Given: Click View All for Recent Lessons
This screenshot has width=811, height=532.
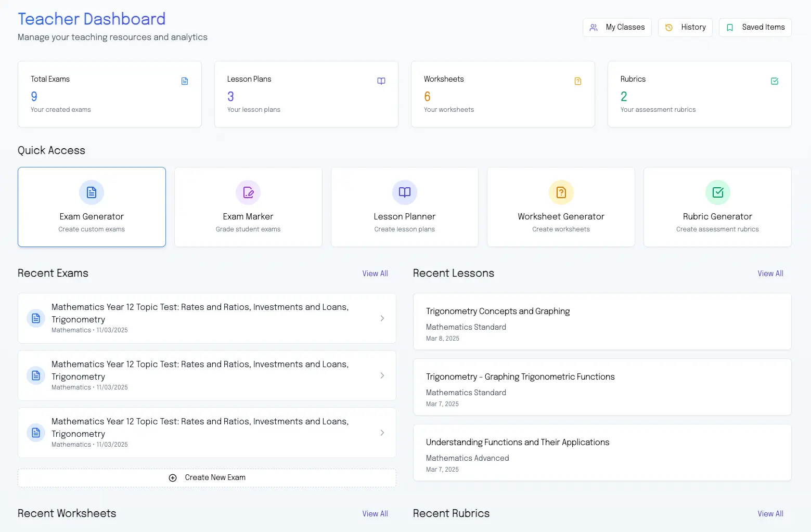Looking at the screenshot, I should coord(770,274).
